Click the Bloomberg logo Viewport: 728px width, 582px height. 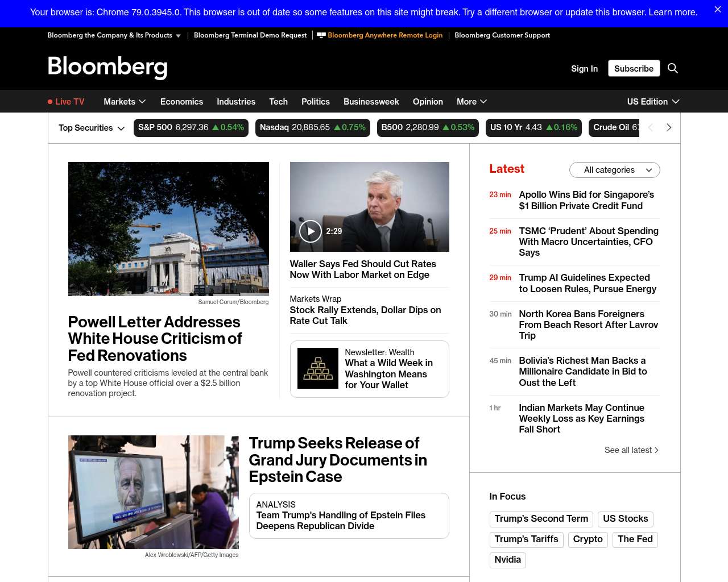point(107,67)
